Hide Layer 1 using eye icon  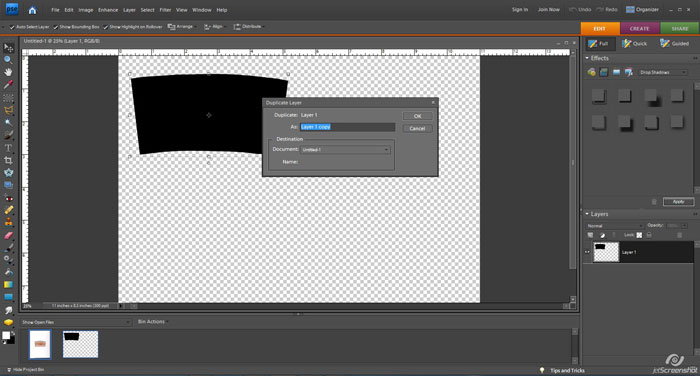[587, 252]
